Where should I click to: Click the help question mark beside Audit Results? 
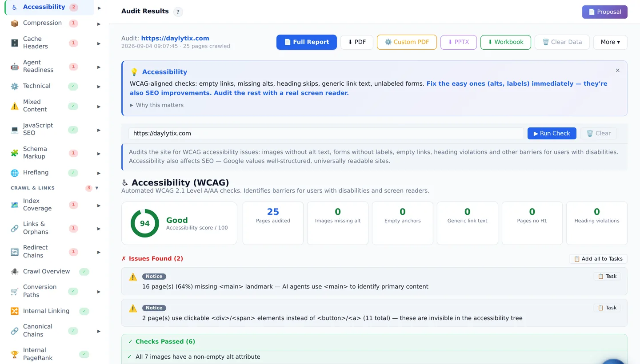(x=178, y=12)
